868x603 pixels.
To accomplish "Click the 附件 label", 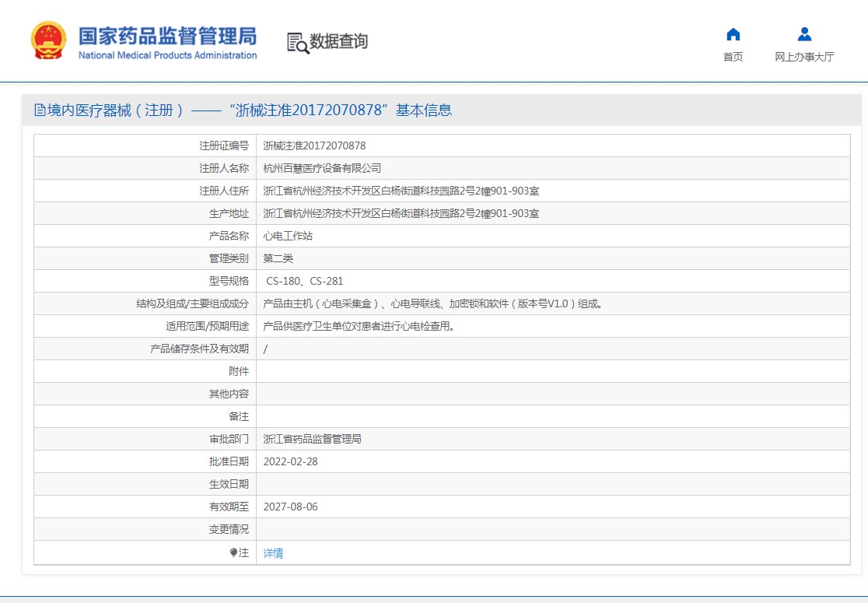I will [x=239, y=372].
